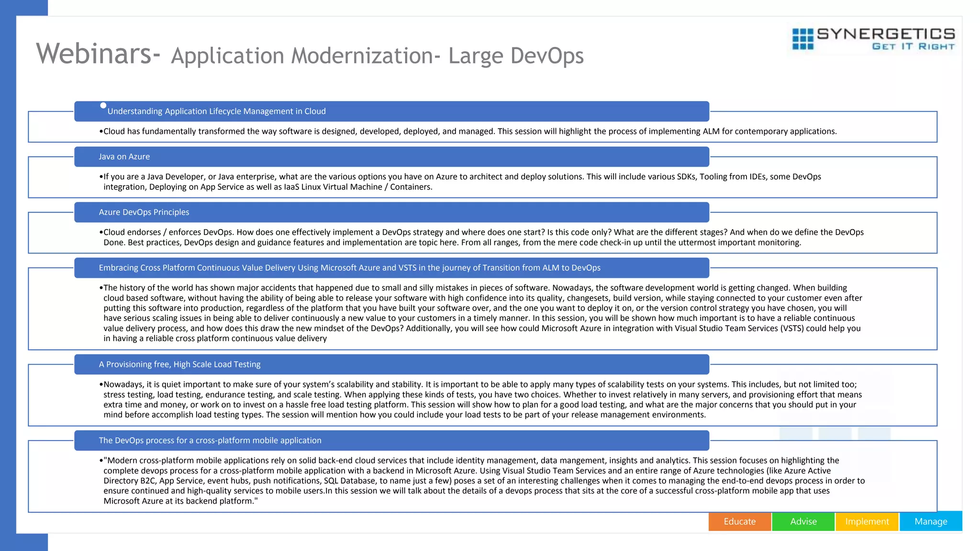Click the slide title 'Webinars- Application Modernization- Large DevOps'
This screenshot has height=551, width=980.
tap(310, 54)
